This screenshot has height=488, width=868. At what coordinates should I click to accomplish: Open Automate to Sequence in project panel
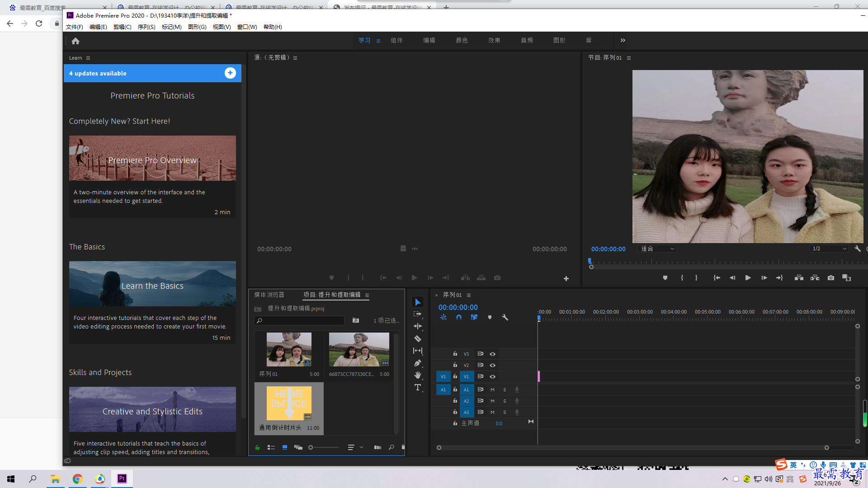coord(377,447)
